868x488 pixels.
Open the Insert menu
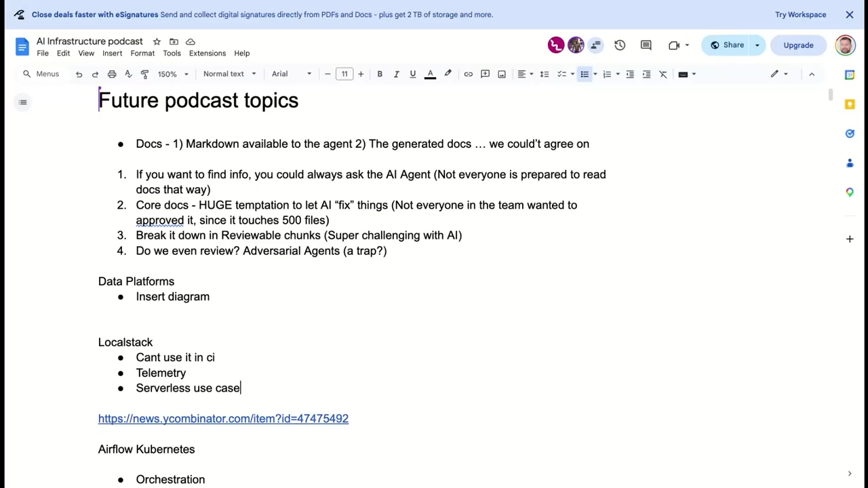[x=112, y=53]
